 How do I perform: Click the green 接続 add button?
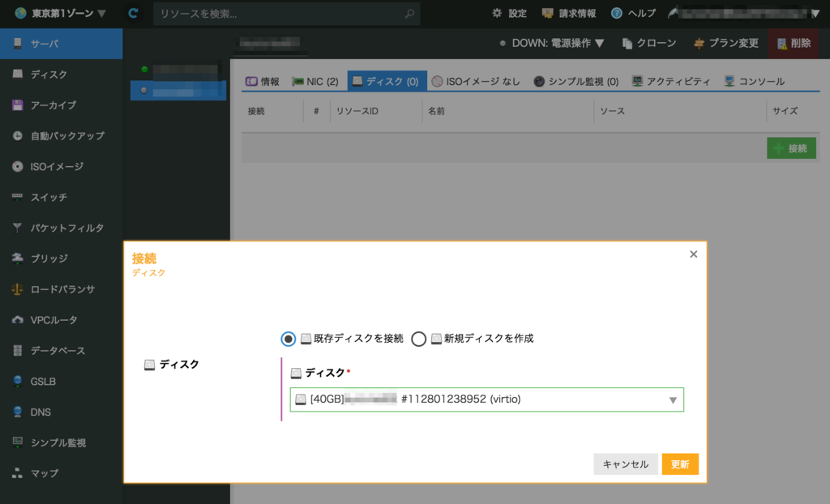tap(791, 148)
